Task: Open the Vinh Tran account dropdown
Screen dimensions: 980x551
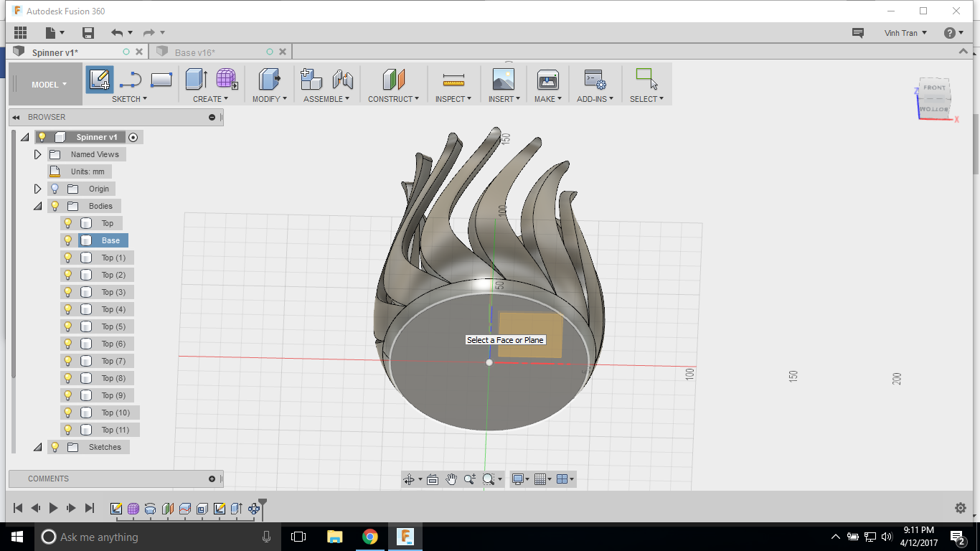Action: click(x=905, y=33)
